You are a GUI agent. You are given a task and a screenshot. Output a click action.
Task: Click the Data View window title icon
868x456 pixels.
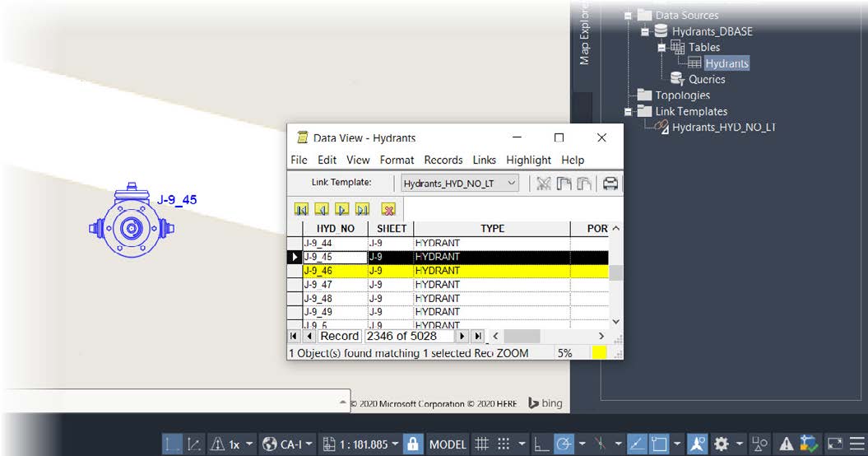302,137
